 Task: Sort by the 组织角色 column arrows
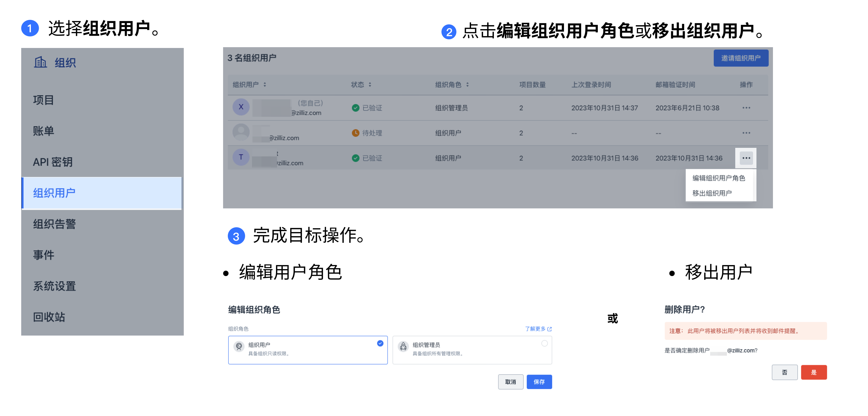click(467, 85)
